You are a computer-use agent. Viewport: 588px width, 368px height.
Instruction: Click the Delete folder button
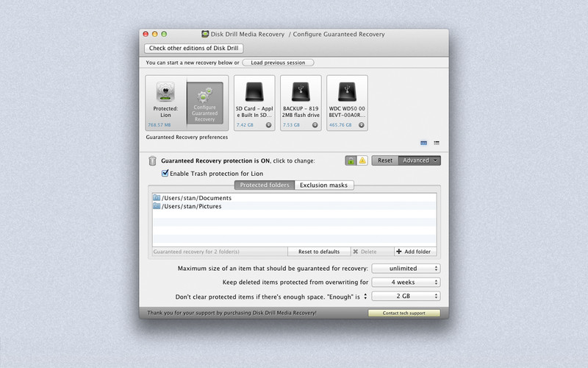(x=373, y=252)
